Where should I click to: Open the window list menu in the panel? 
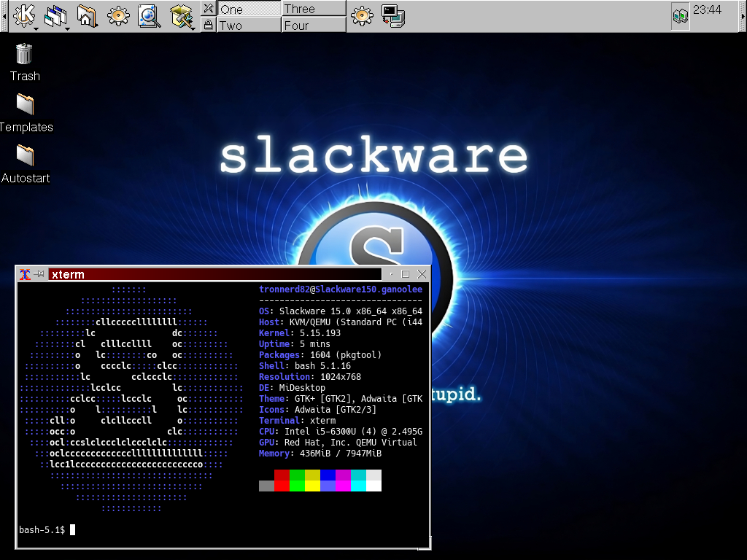[55, 16]
